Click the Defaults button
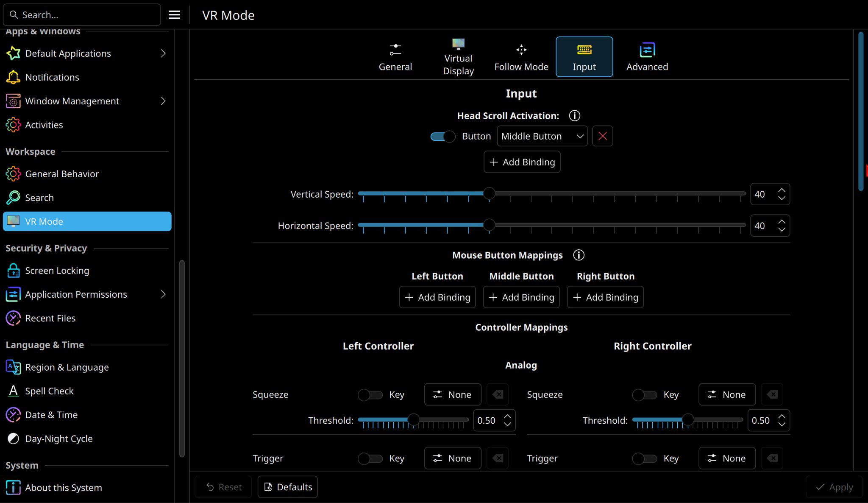The height and width of the screenshot is (503, 868). click(288, 487)
